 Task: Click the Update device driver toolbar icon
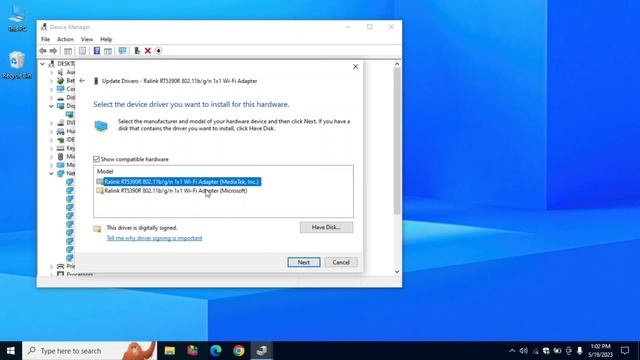137,51
